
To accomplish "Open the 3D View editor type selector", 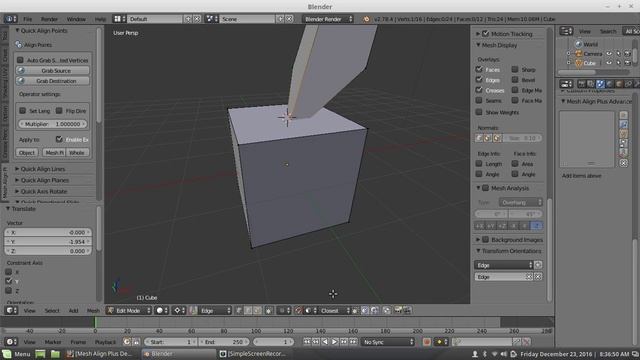I will (x=11, y=311).
